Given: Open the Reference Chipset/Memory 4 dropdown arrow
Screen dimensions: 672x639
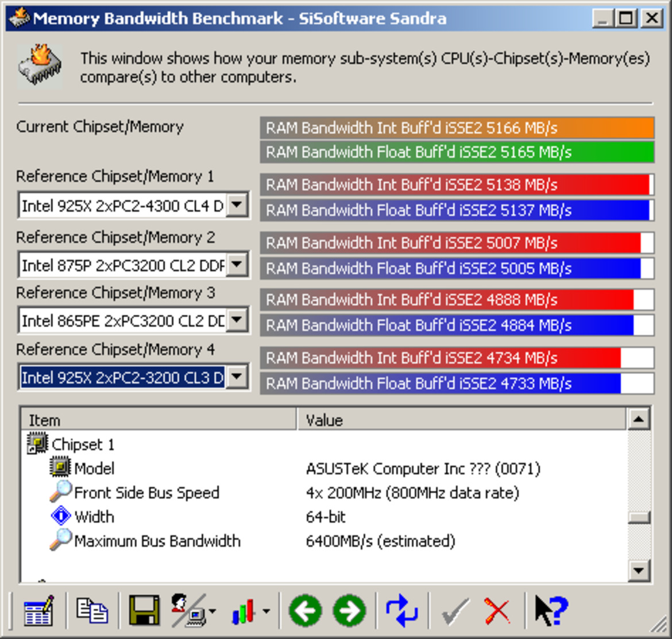Looking at the screenshot, I should click(237, 377).
